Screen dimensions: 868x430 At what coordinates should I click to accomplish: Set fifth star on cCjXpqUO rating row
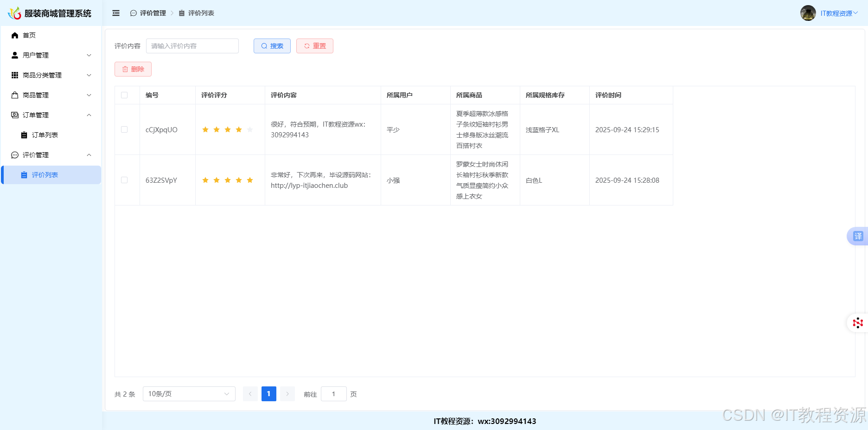250,129
